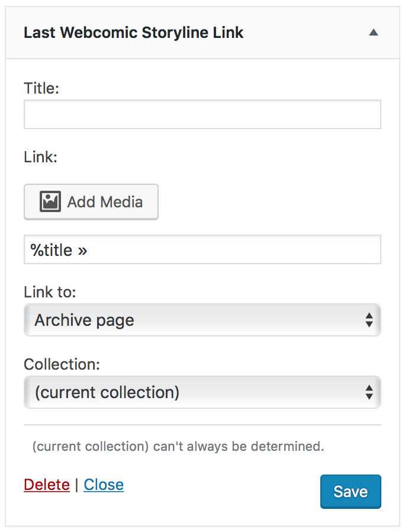Click the picture icon inside Add Media
The image size is (405, 532).
coord(50,202)
